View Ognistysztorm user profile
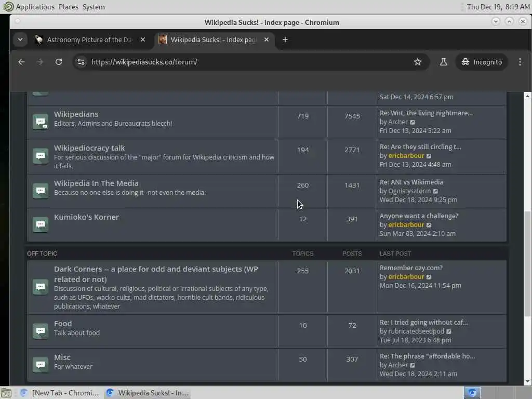The image size is (532, 399). [409, 191]
